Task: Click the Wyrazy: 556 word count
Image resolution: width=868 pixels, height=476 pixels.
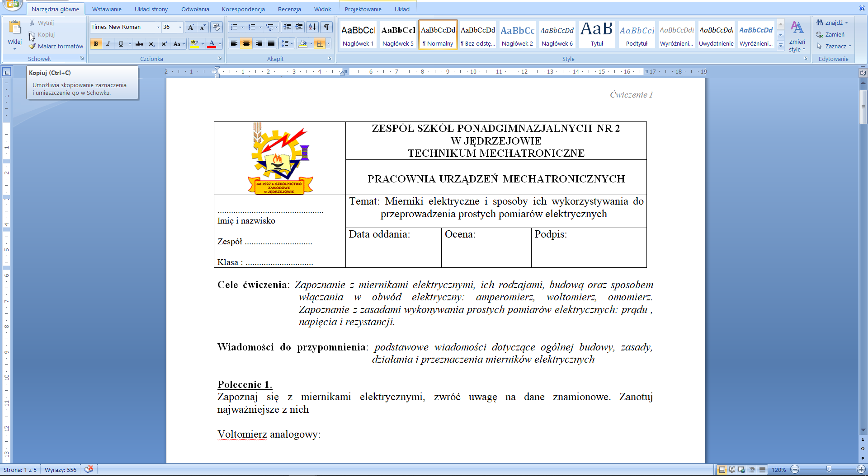Action: 61,470
